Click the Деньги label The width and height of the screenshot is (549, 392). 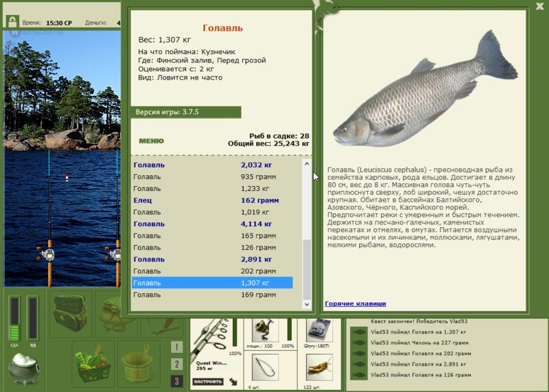(95, 23)
